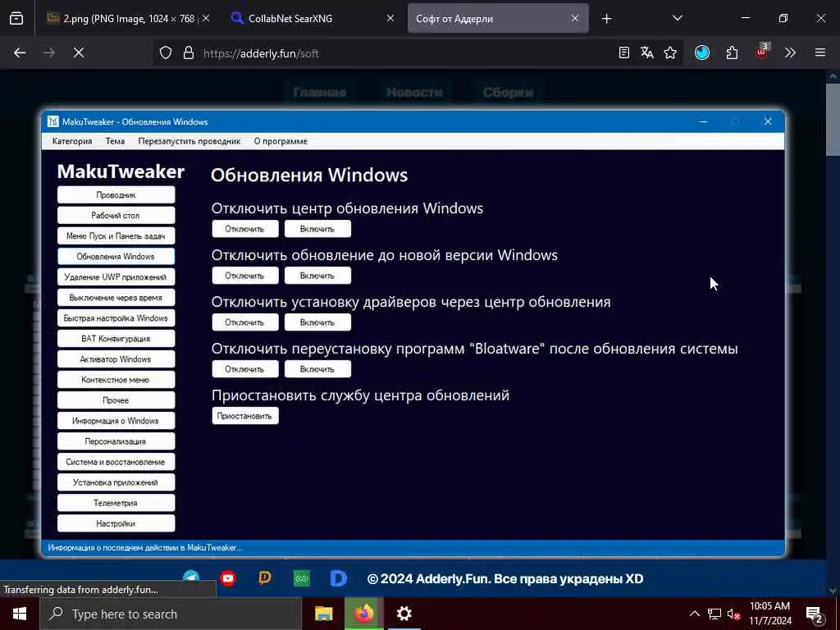Open Персонализация category
The image size is (840, 630).
click(x=116, y=441)
